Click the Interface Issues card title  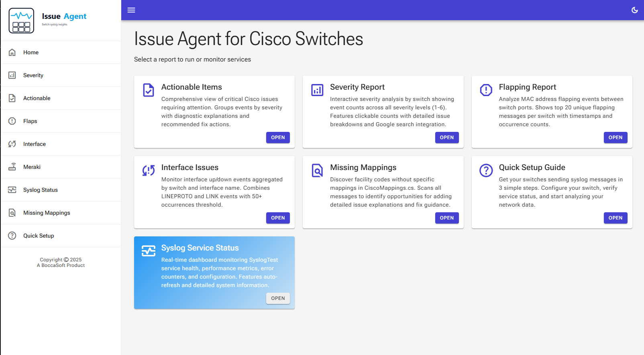click(x=190, y=168)
